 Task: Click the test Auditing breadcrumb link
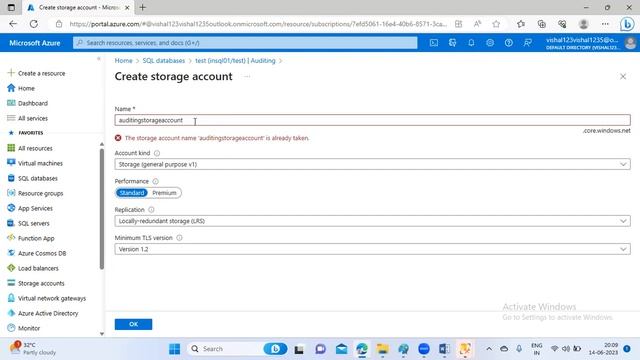tap(235, 60)
